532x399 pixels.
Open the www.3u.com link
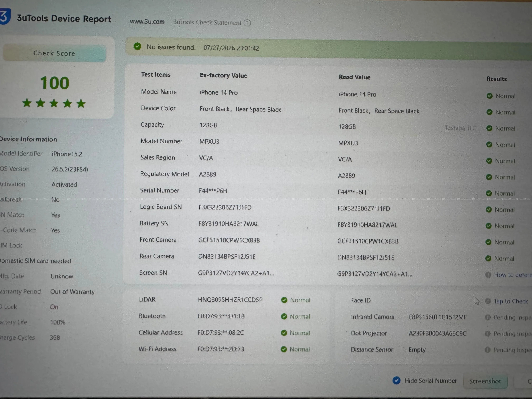[147, 22]
